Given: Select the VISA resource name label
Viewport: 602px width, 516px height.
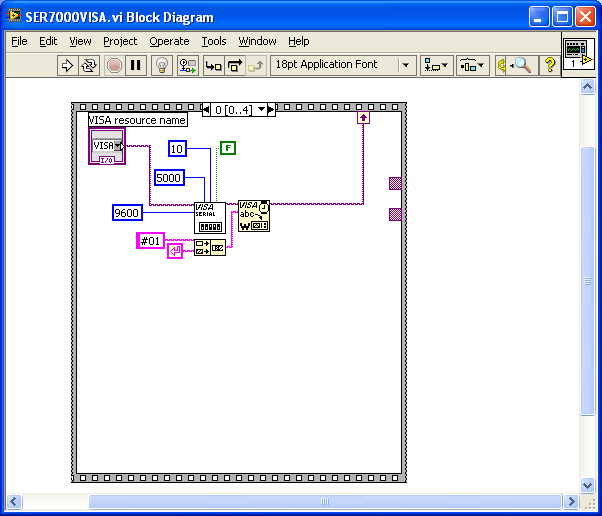Looking at the screenshot, I should (138, 120).
